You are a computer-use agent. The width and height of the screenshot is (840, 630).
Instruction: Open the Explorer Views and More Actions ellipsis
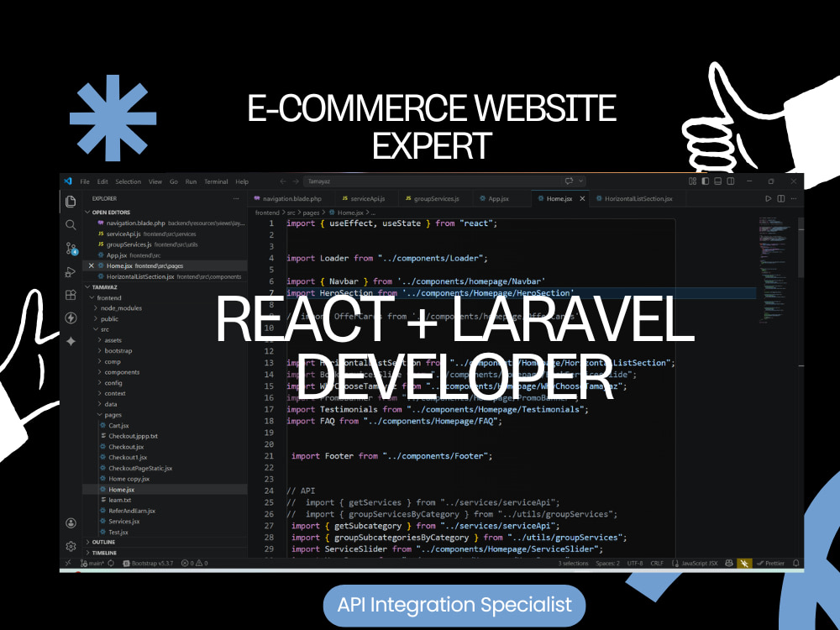point(236,199)
